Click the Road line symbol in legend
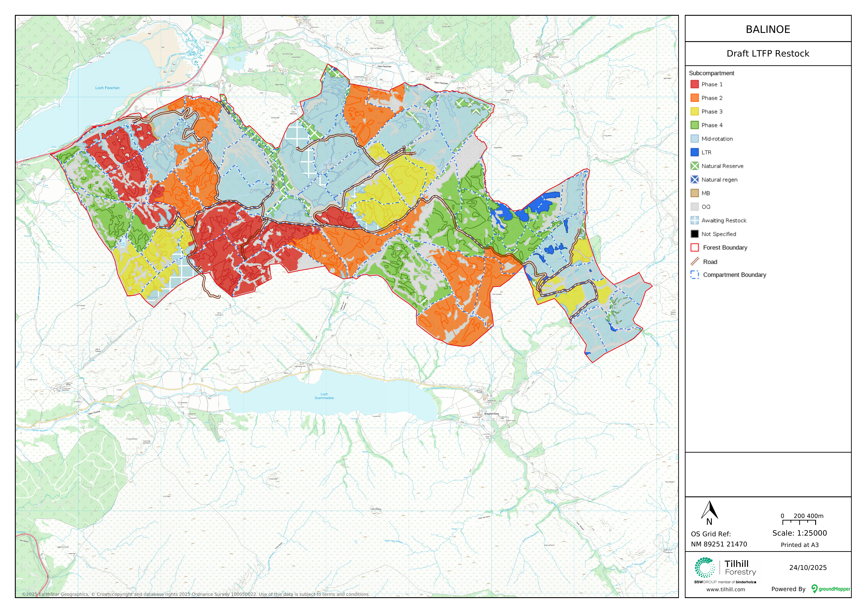Image resolution: width=868 pixels, height=614 pixels. 694,261
